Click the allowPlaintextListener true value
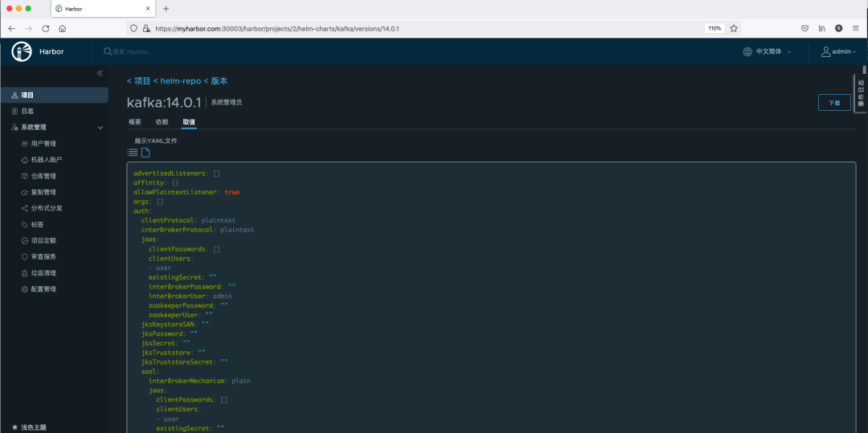868x433 pixels. (232, 192)
